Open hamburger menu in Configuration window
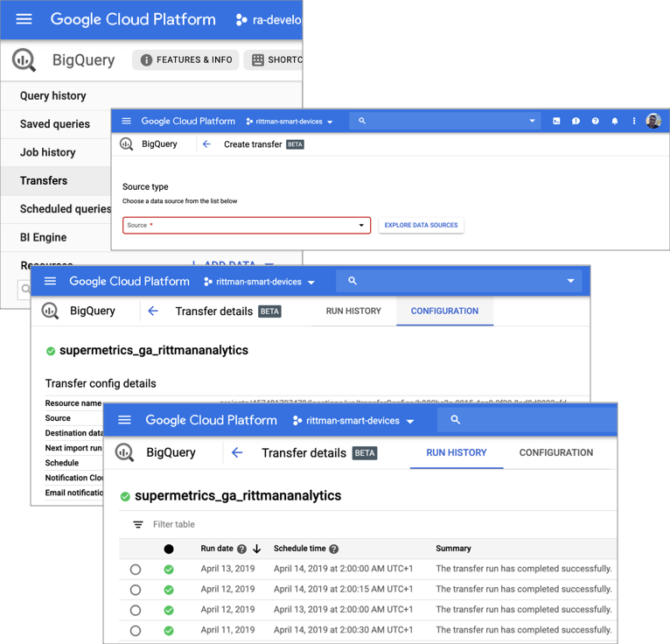 pyautogui.click(x=51, y=281)
